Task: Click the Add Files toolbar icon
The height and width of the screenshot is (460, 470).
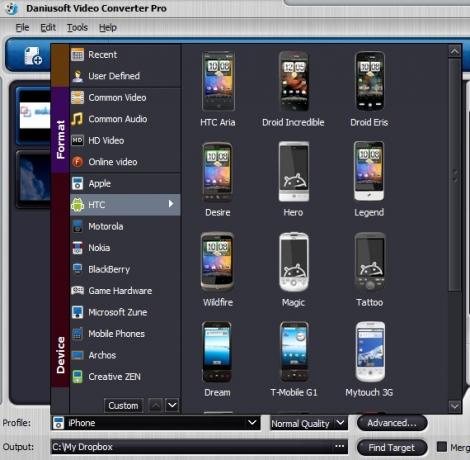Action: pyautogui.click(x=33, y=55)
